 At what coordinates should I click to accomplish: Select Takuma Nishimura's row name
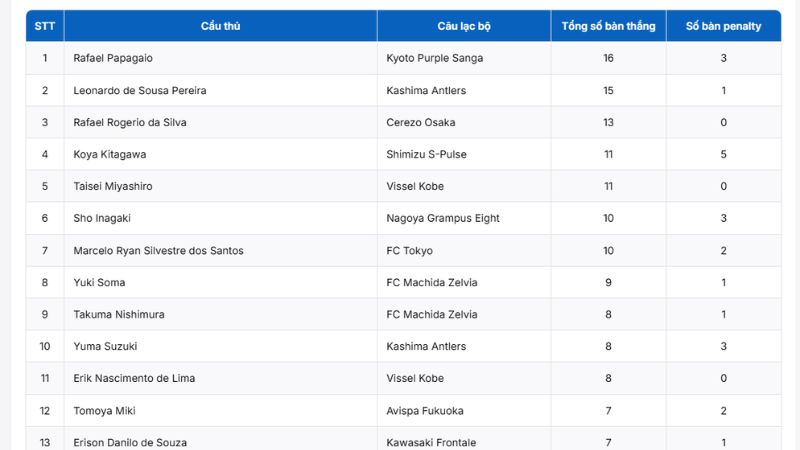click(119, 314)
